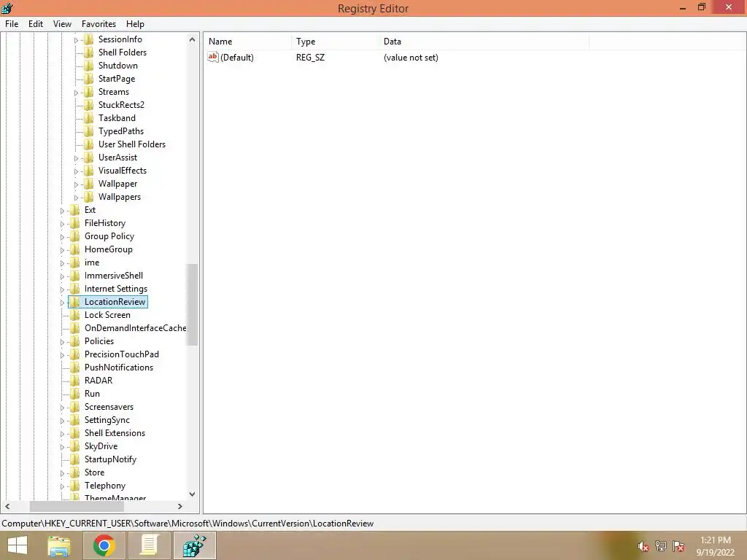The width and height of the screenshot is (747, 560).
Task: Click the StuckRects2 folder icon
Action: tap(88, 105)
